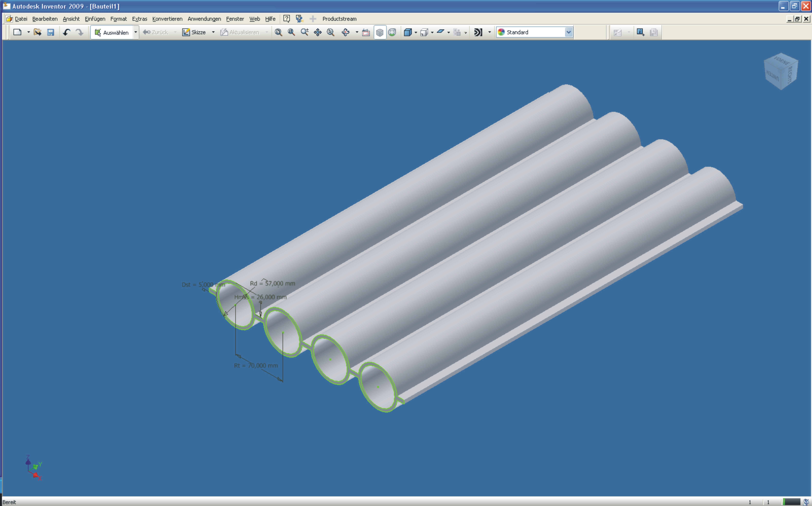This screenshot has width=812, height=506.
Task: Open the Standard color style combo box
Action: coord(535,32)
